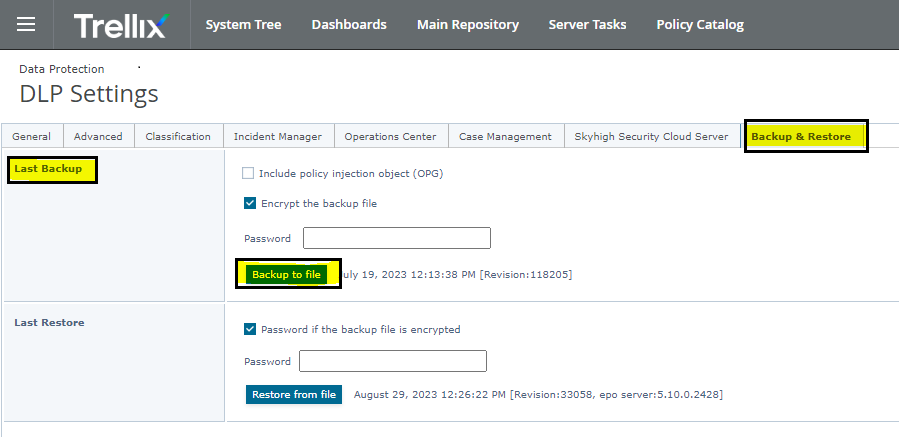Image resolution: width=899 pixels, height=437 pixels.
Task: Select the Advanced tab
Action: (98, 136)
